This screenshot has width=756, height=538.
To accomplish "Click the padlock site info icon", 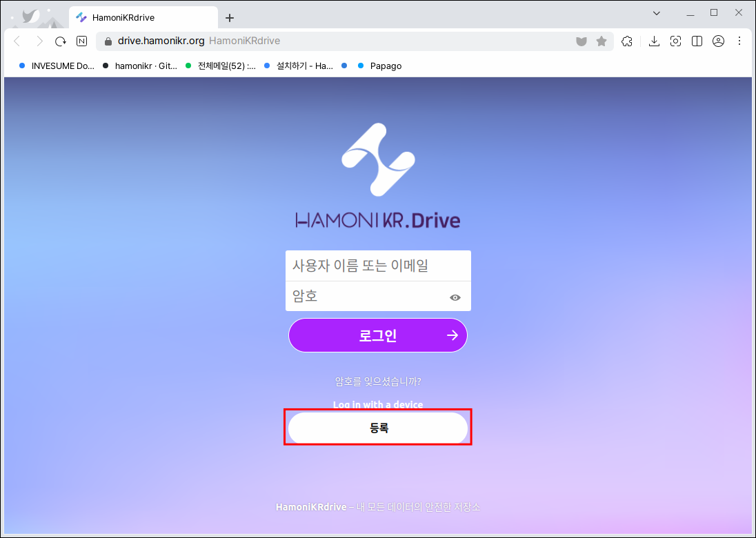I will pos(108,41).
